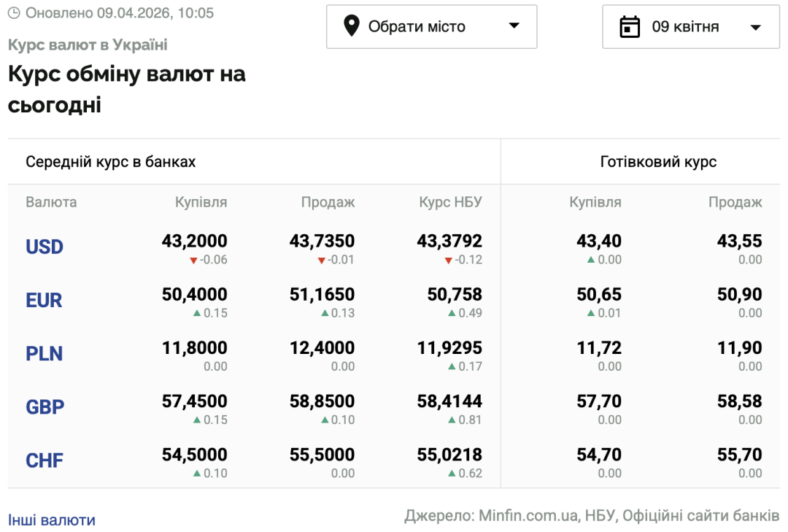Open the 'Інші валюти' link
This screenshot has height=532, width=788.
tap(50, 520)
